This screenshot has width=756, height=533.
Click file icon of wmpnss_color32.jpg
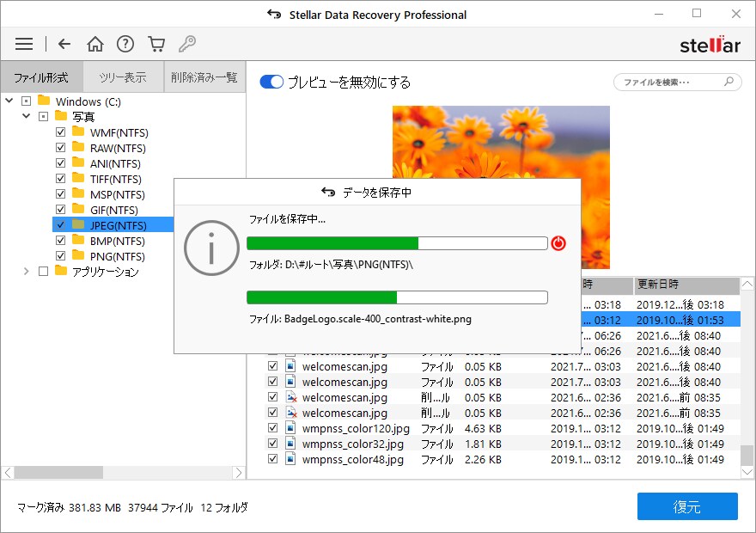pyautogui.click(x=290, y=444)
